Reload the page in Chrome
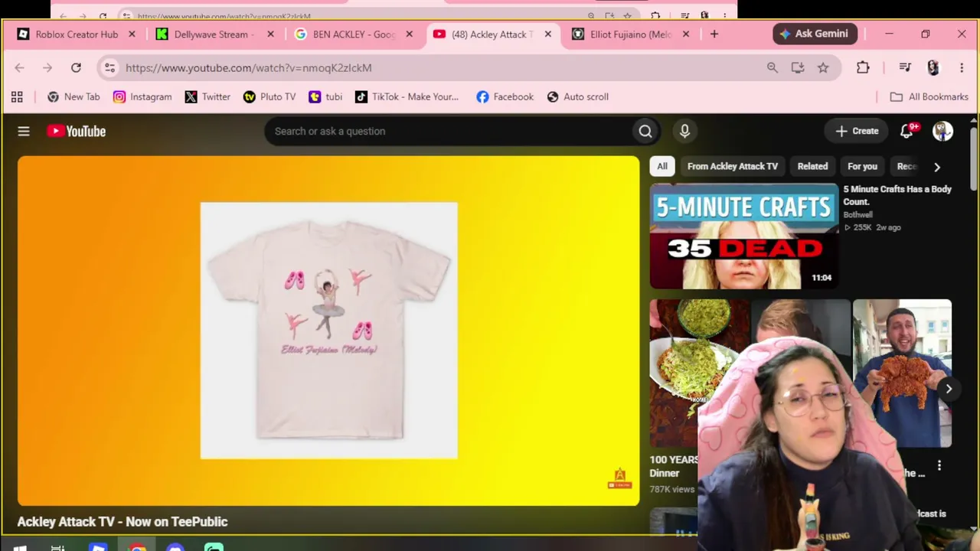 tap(76, 68)
